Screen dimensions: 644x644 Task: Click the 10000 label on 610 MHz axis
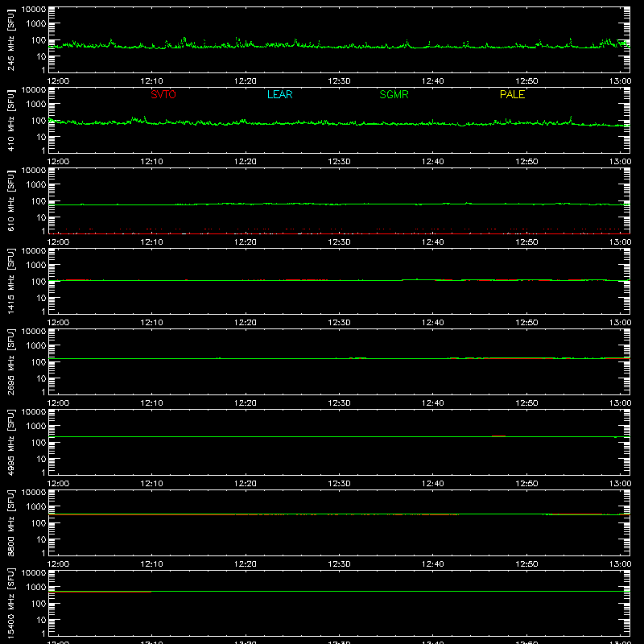(34, 171)
